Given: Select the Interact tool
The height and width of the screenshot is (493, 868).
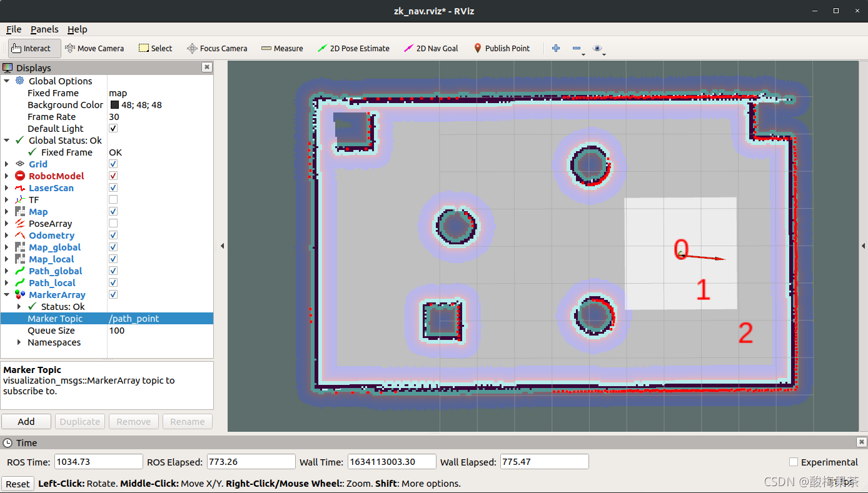Looking at the screenshot, I should (x=34, y=48).
